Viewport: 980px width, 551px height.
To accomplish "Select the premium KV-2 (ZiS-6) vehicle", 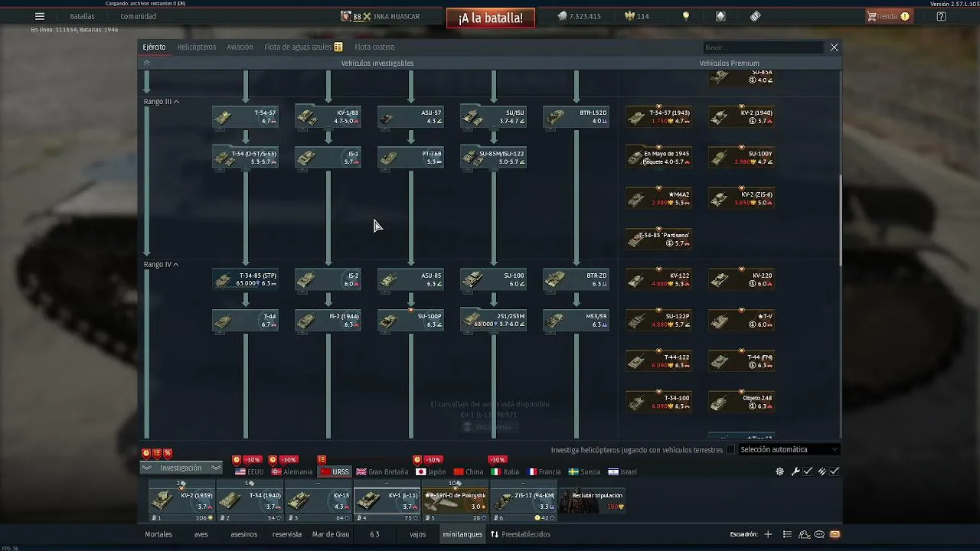I will (742, 198).
